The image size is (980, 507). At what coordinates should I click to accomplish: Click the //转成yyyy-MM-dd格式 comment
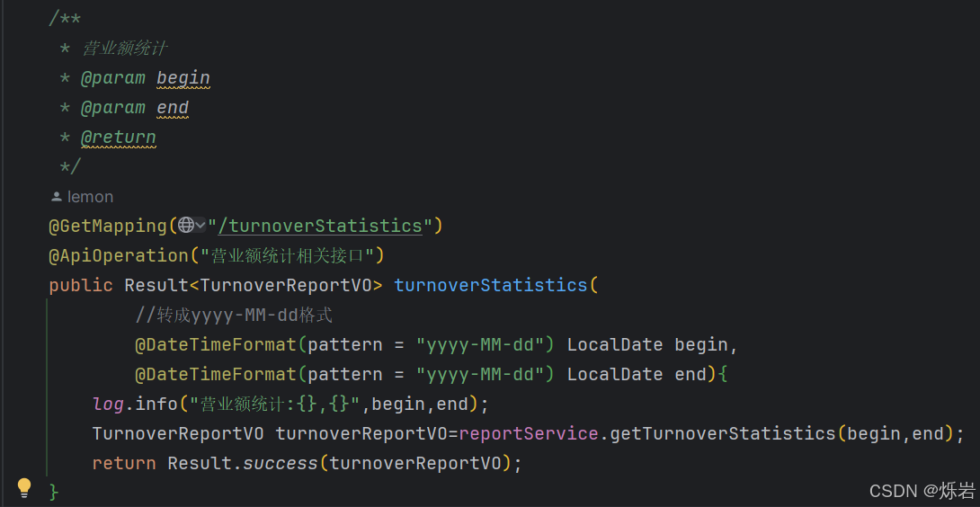click(x=233, y=315)
